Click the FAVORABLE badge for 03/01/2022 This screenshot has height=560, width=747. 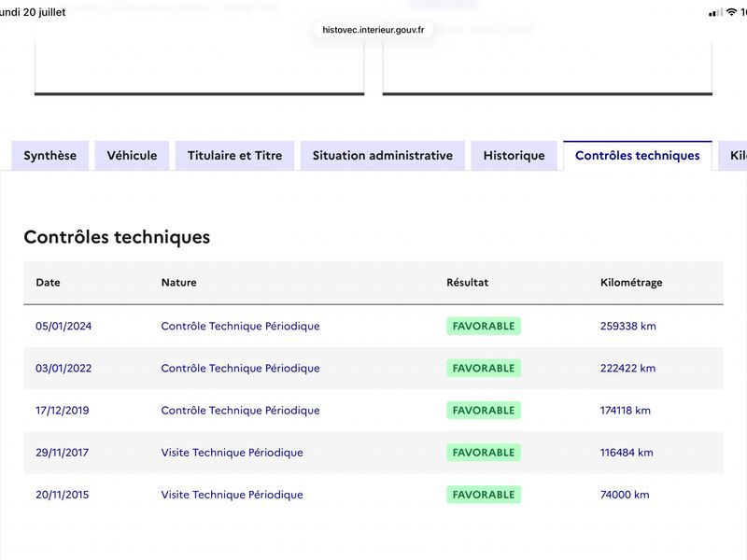pyautogui.click(x=484, y=368)
